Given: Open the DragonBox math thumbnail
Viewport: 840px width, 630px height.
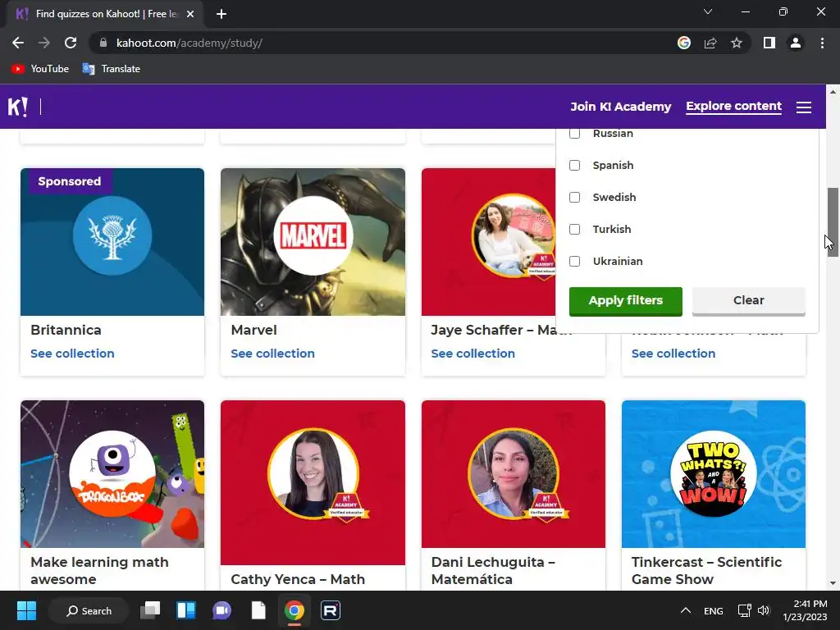Looking at the screenshot, I should coord(112,473).
